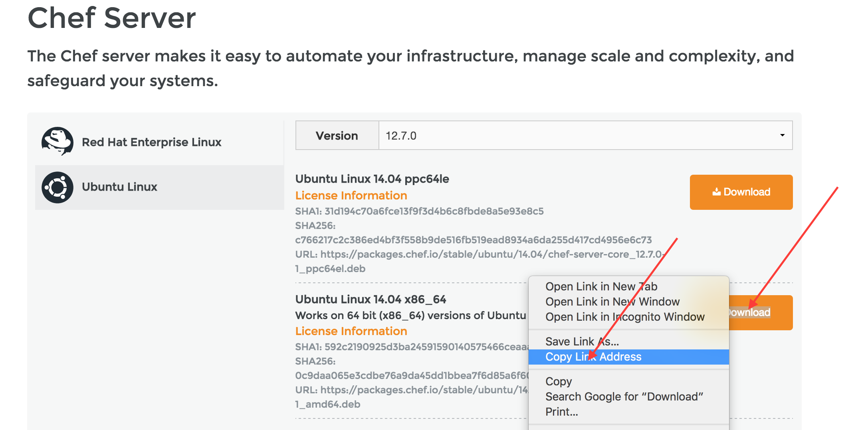
Task: Choose Copy in the context menu
Action: [x=629, y=381]
